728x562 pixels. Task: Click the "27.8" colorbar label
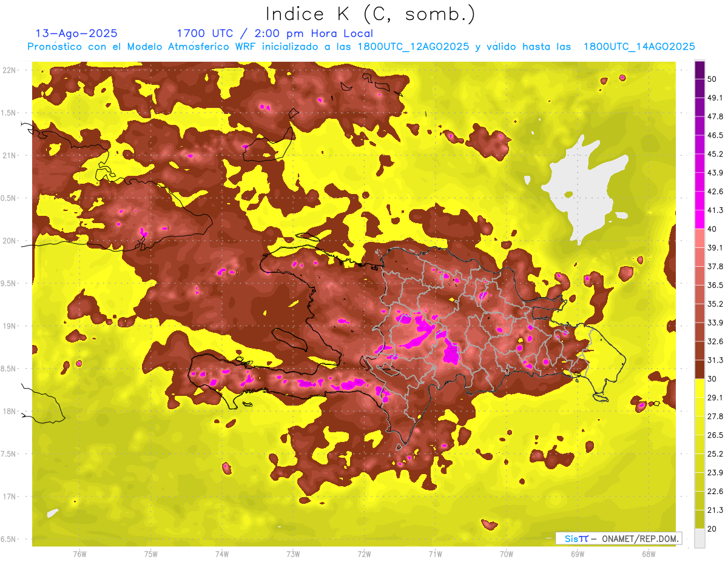click(x=715, y=416)
